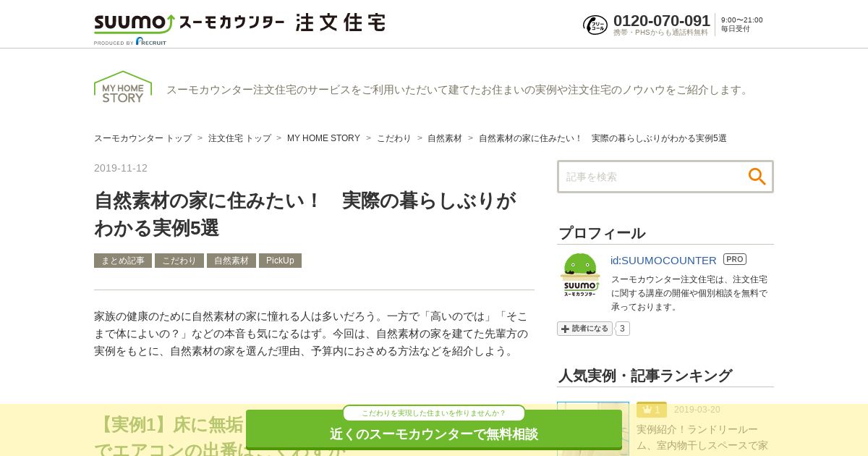
Task: Click the 人気実例・記事ランキング heading
Action: 645,376
